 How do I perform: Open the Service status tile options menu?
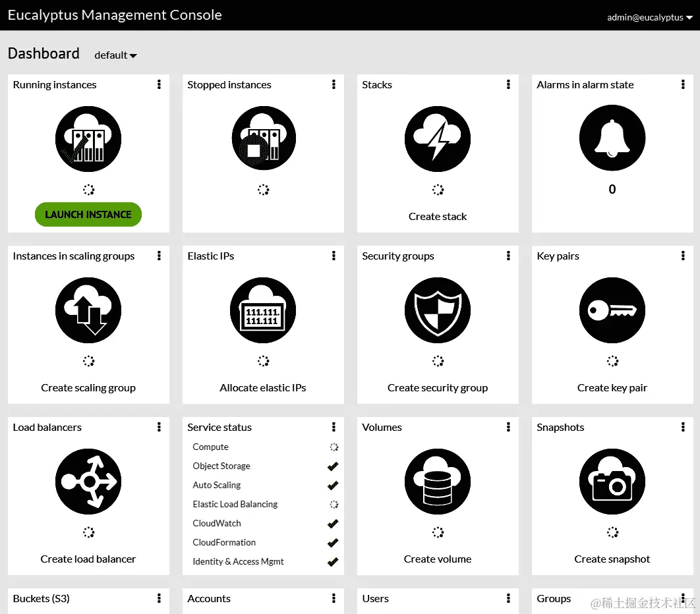334,427
